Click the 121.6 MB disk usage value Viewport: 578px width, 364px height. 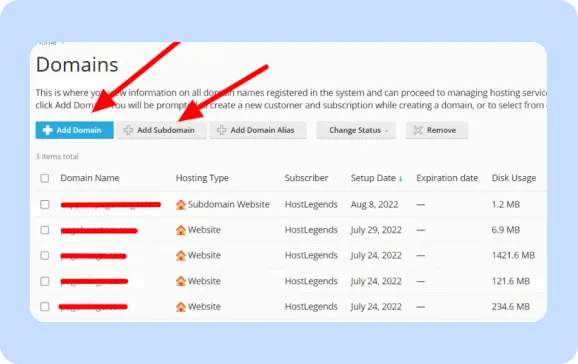tap(511, 281)
